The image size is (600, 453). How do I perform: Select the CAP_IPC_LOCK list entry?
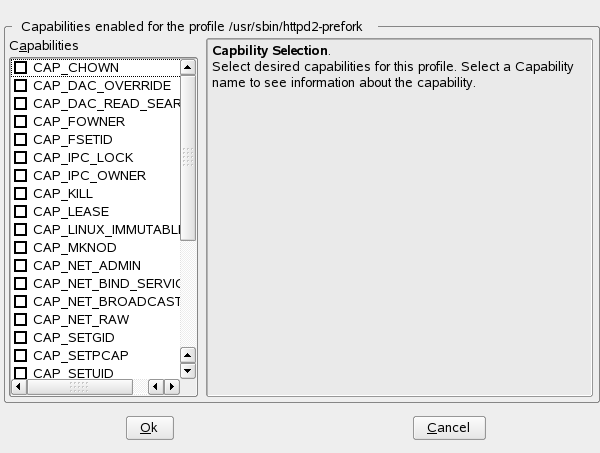click(x=82, y=157)
